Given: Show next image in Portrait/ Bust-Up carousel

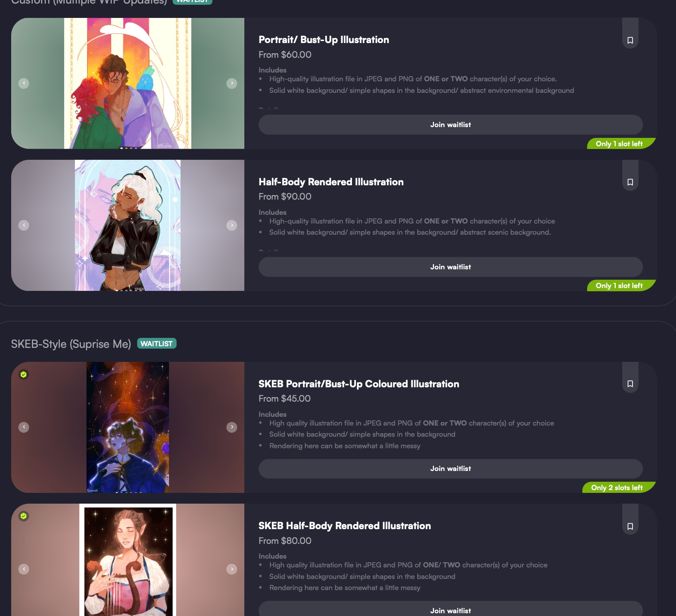Looking at the screenshot, I should tap(232, 83).
